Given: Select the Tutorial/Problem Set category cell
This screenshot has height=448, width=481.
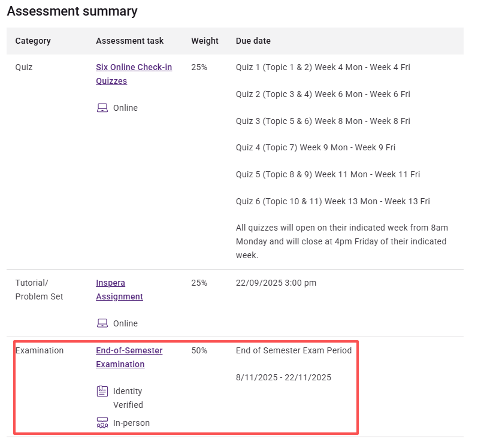Looking at the screenshot, I should click(x=39, y=289).
